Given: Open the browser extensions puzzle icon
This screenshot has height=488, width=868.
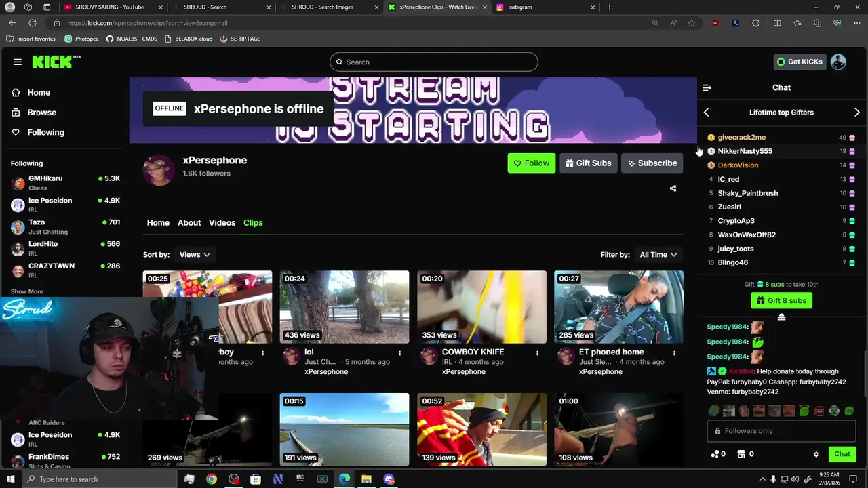Looking at the screenshot, I should (x=756, y=23).
